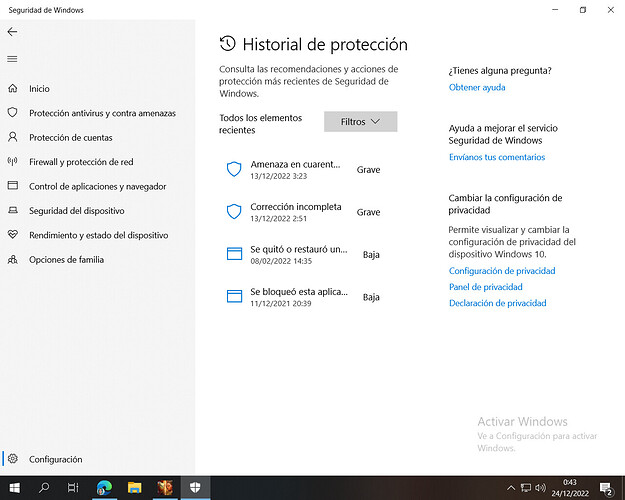Click the Obtener ayuda link

point(477,87)
